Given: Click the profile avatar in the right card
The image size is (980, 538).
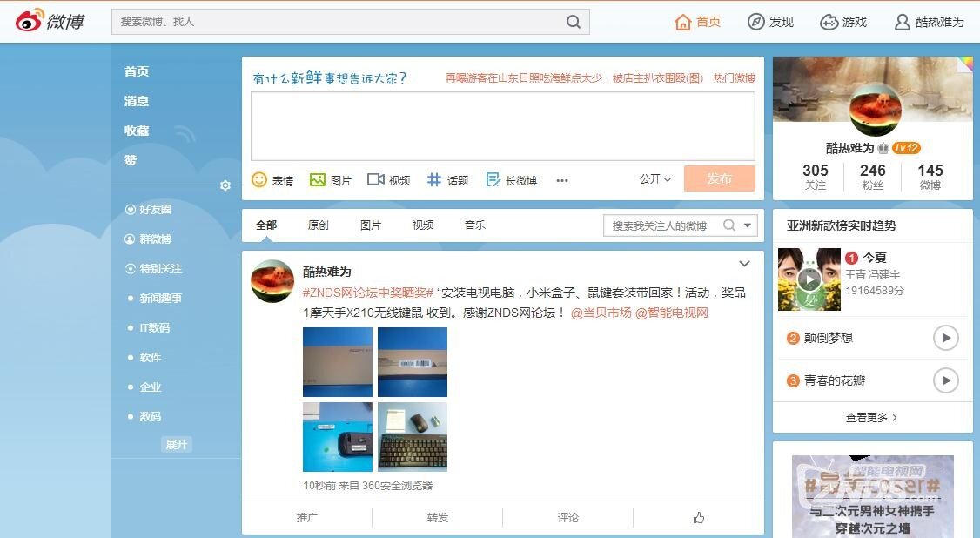Looking at the screenshot, I should 875,111.
